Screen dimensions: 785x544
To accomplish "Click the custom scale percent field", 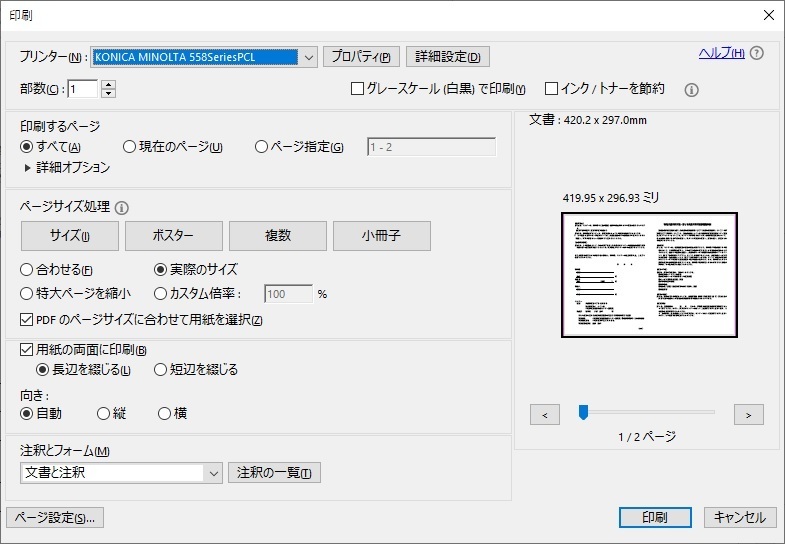I will (x=288, y=294).
